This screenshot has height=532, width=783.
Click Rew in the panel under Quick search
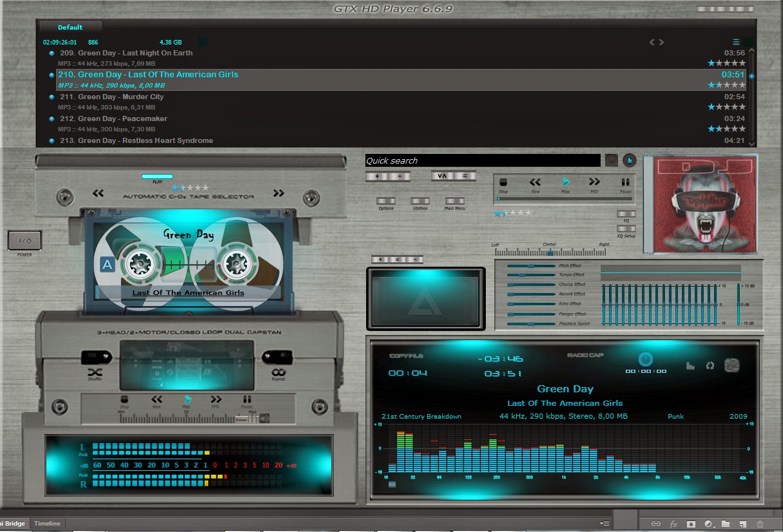click(535, 182)
